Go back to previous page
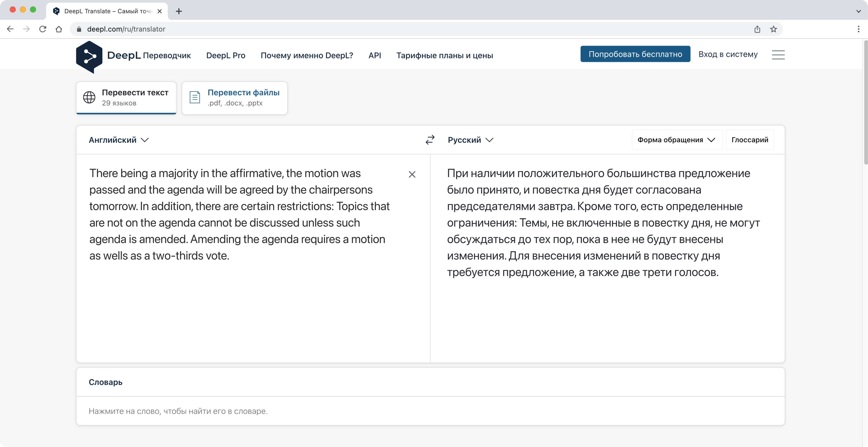Screen dimensions: 868x447 10,29
